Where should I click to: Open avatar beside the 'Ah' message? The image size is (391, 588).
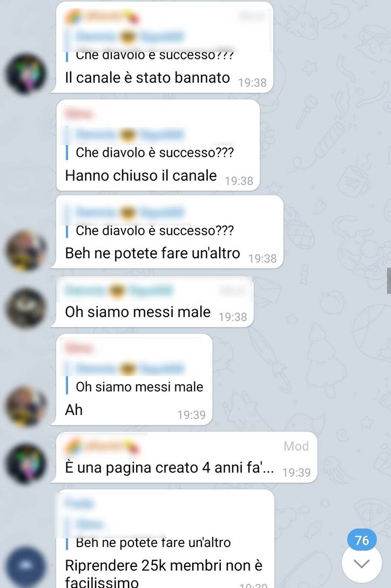(25, 406)
